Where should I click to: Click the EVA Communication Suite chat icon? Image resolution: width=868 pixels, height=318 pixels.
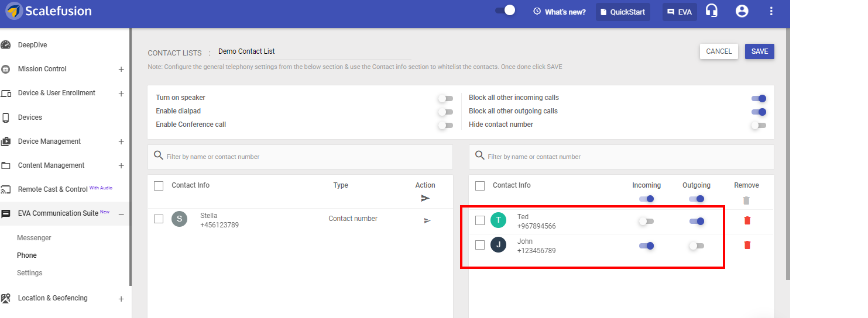(6, 214)
